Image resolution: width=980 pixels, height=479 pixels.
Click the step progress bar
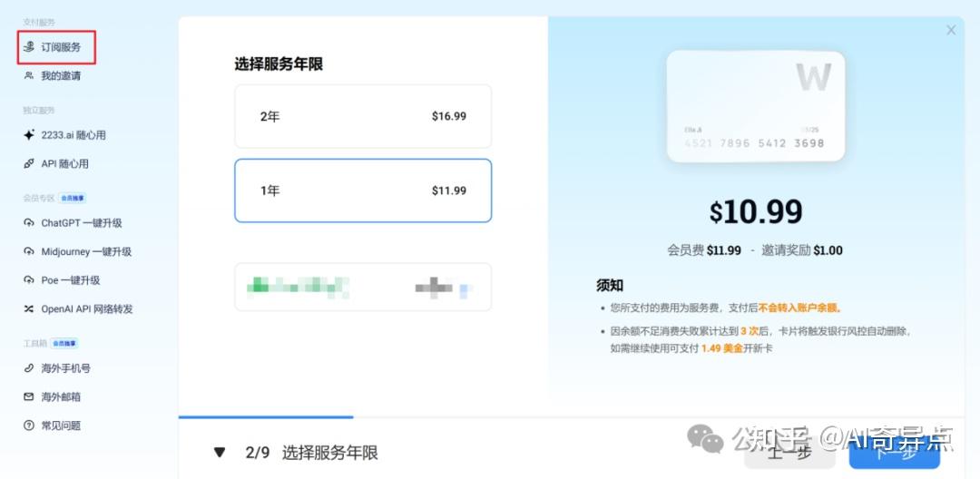[x=572, y=416]
